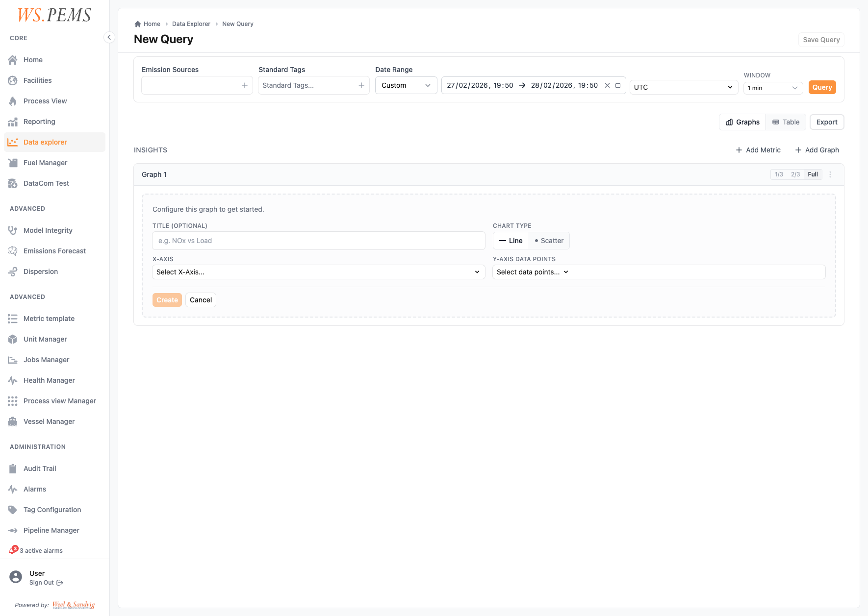Image resolution: width=868 pixels, height=616 pixels.
Task: Open the Emissions Forecast page
Action: point(54,251)
